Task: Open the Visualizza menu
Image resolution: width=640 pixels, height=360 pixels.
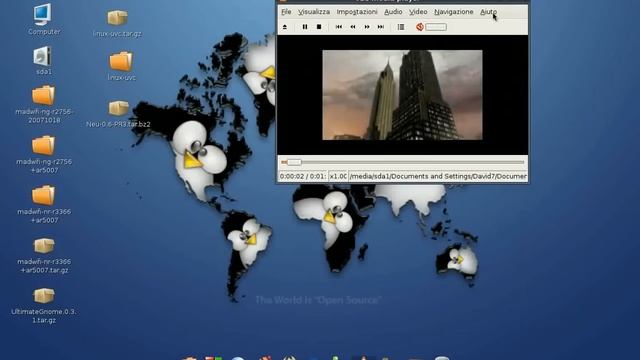Action: click(x=314, y=12)
